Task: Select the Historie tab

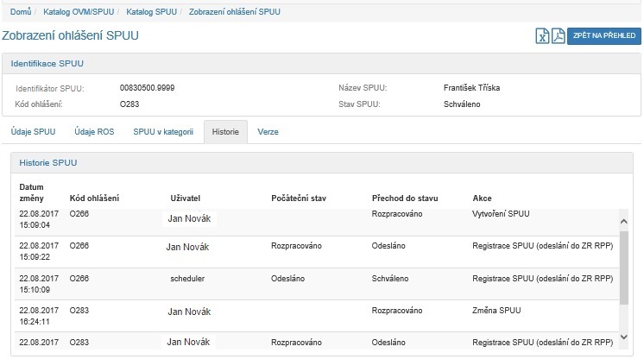Action: click(x=225, y=132)
